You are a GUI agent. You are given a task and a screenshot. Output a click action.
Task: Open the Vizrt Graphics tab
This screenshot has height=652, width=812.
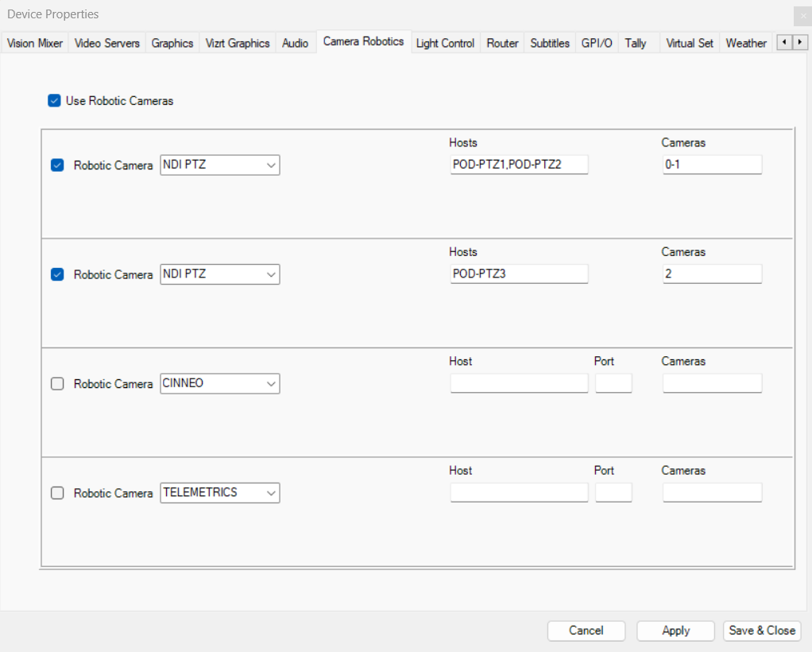pos(238,44)
